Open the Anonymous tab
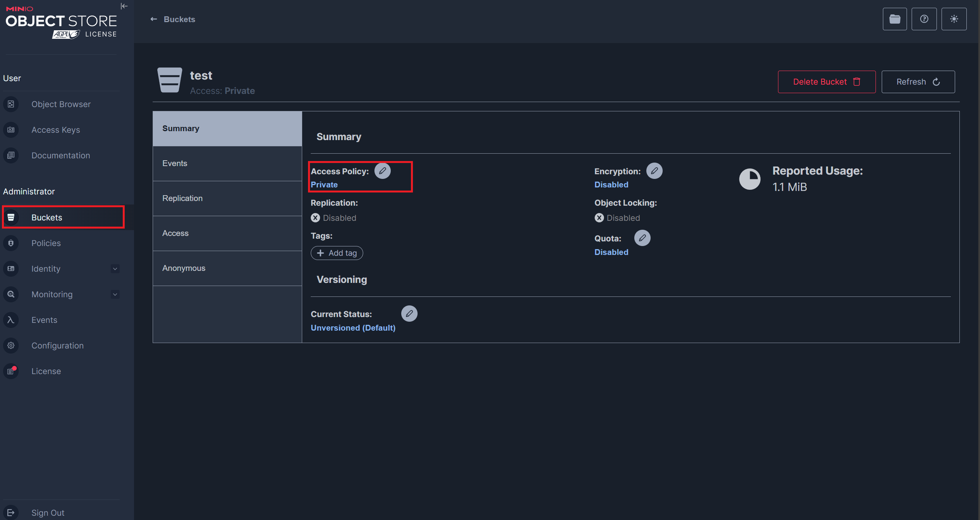Image resolution: width=980 pixels, height=520 pixels. 227,268
